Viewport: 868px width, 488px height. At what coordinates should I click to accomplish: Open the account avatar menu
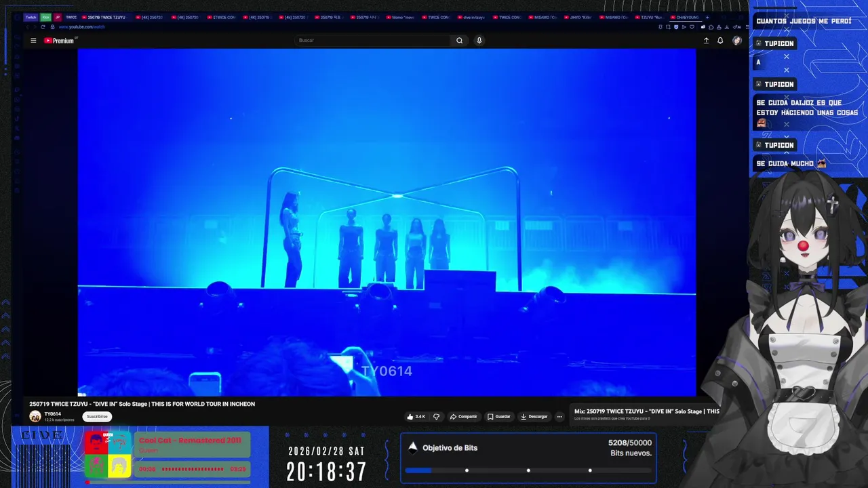click(x=737, y=41)
